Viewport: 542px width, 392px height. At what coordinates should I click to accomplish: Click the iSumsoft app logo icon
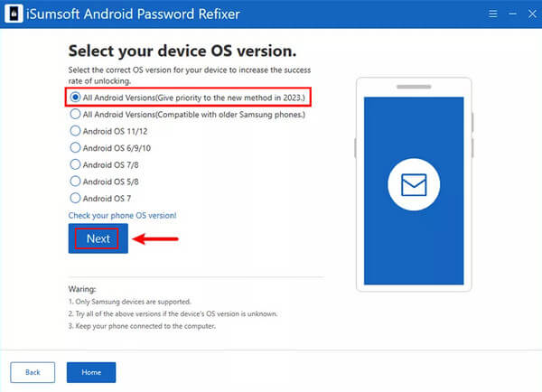pos(14,14)
